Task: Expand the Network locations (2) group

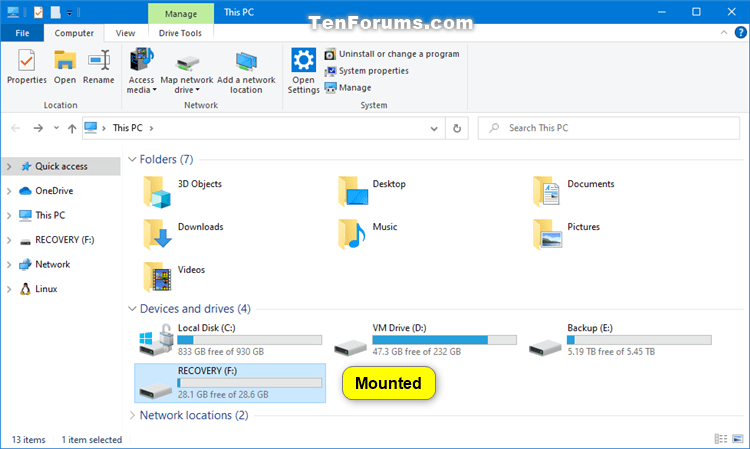Action: (132, 416)
